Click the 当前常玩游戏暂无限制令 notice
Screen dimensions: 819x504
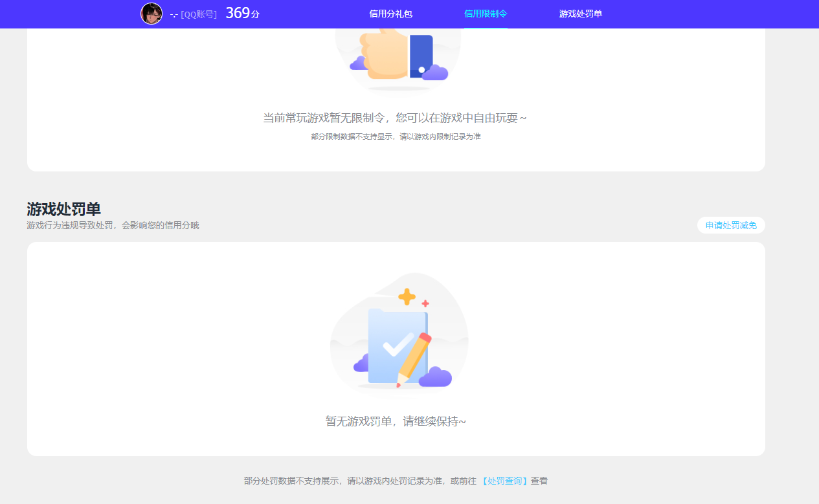395,118
